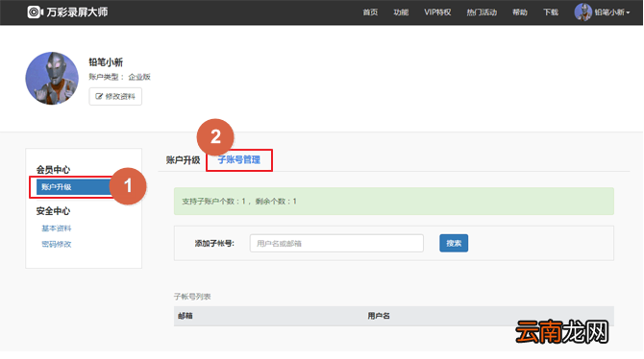This screenshot has width=644, height=359.
Task: Open 热门活动 in the top navigation
Action: click(x=482, y=12)
